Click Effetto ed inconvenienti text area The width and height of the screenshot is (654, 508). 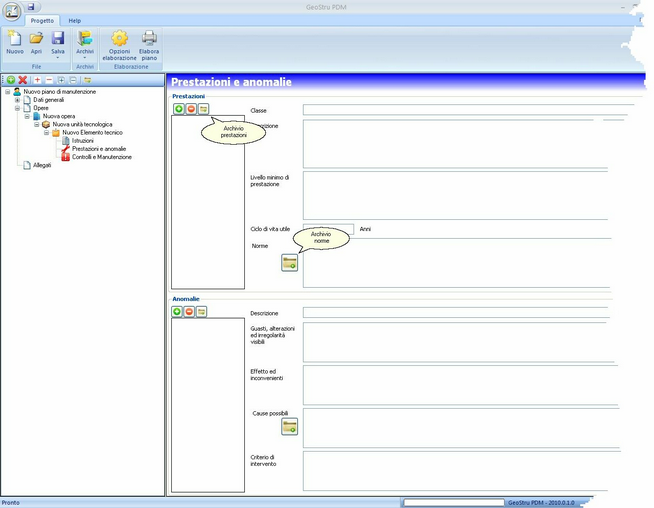pyautogui.click(x=460, y=385)
